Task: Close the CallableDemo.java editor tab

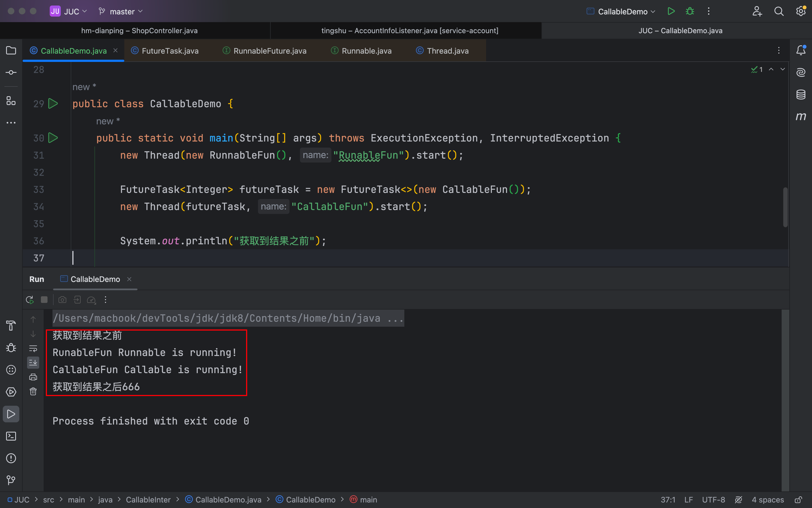Action: pyautogui.click(x=115, y=50)
